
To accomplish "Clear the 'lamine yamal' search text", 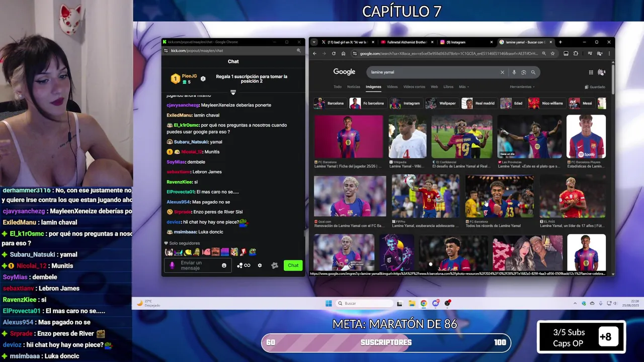I will 502,72.
